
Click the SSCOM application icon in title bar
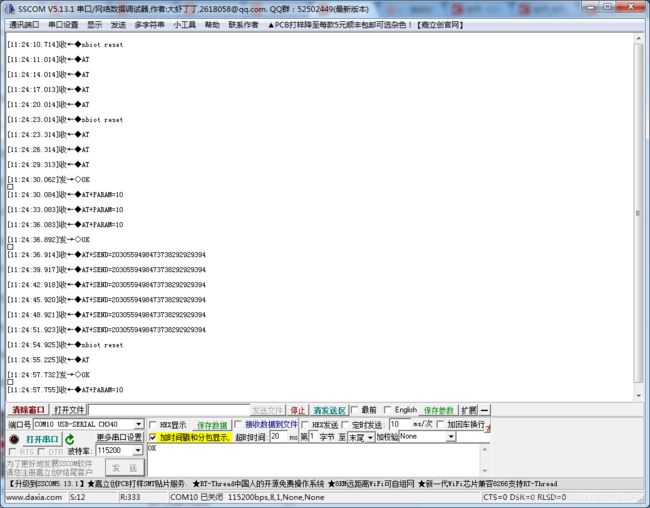(10, 9)
